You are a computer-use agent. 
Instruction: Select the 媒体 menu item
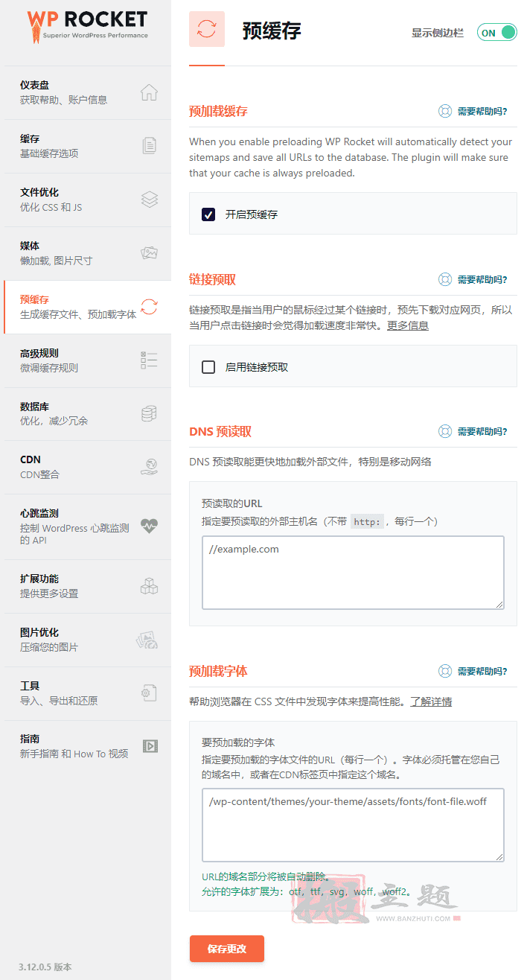click(x=87, y=253)
